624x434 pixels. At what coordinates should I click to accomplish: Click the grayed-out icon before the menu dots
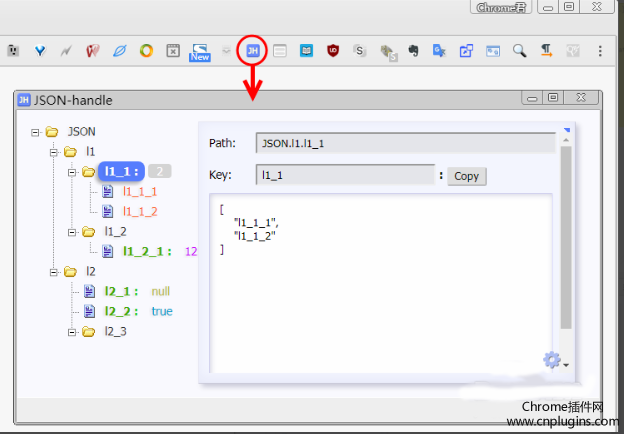click(573, 51)
